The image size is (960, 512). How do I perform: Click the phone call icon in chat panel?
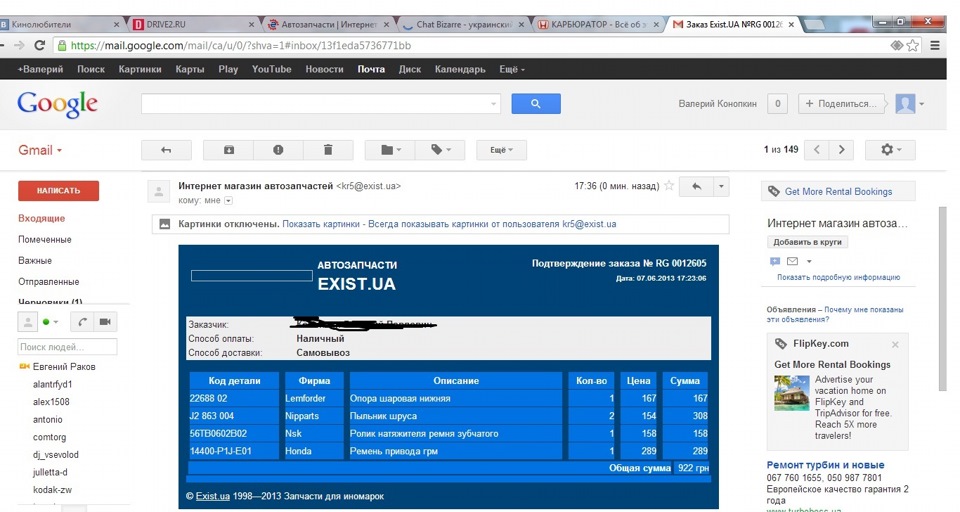pos(82,322)
